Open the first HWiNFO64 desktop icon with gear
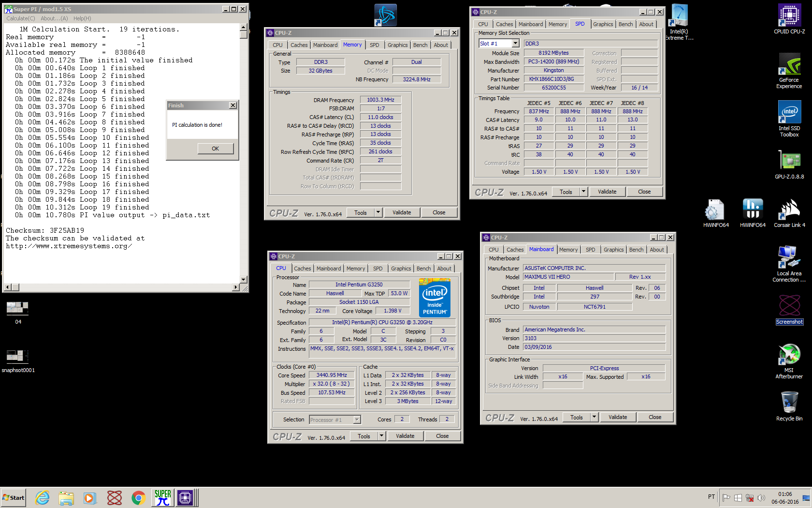 (715, 213)
